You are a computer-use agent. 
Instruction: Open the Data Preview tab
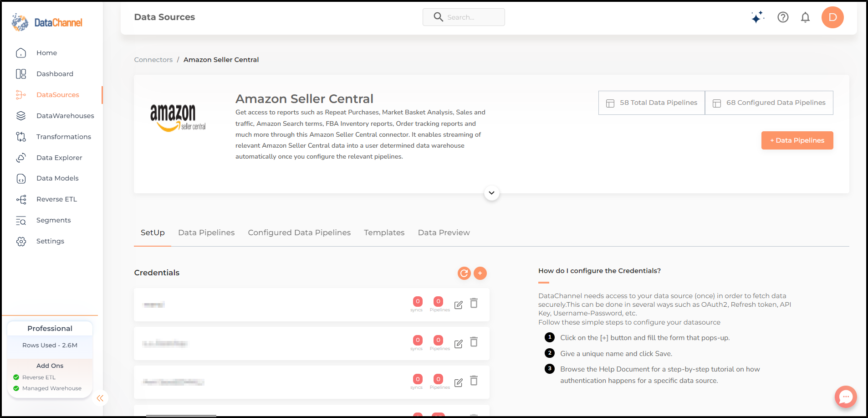(444, 232)
